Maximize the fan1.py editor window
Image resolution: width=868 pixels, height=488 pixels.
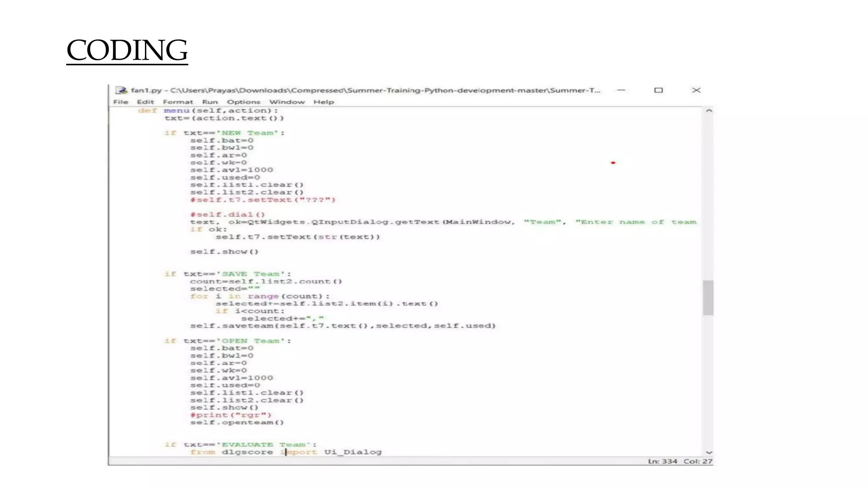point(658,90)
